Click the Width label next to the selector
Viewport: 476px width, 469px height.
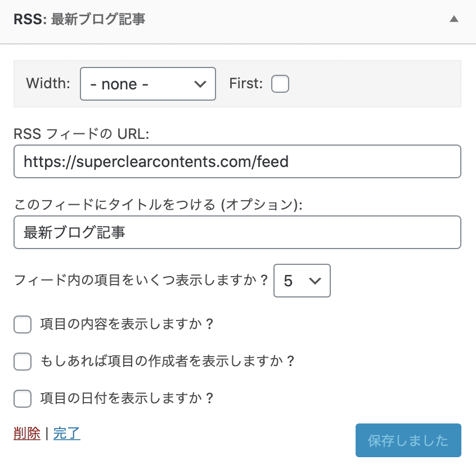tap(48, 83)
